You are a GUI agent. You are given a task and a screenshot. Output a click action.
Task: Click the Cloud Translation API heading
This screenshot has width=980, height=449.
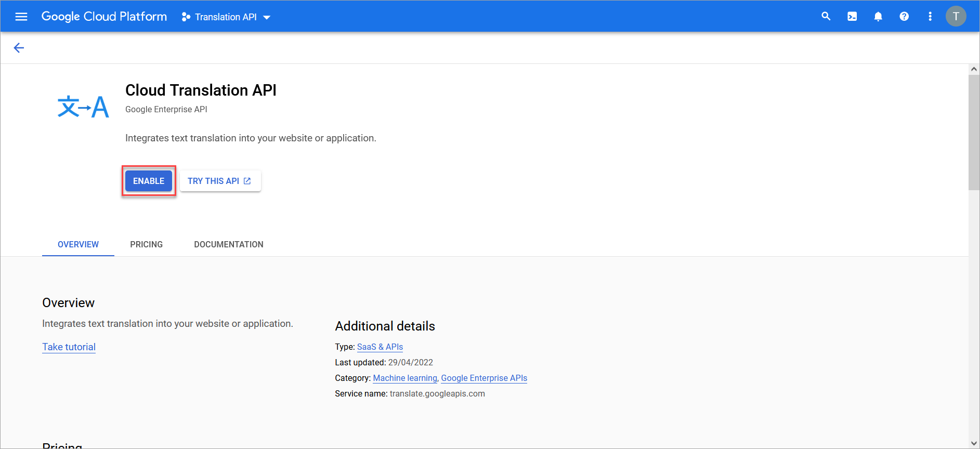(x=201, y=90)
